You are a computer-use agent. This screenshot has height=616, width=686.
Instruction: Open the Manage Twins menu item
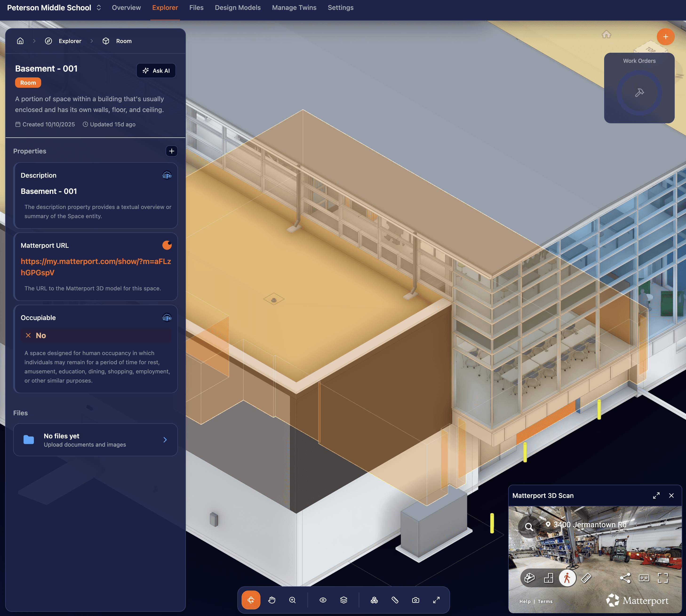click(294, 8)
